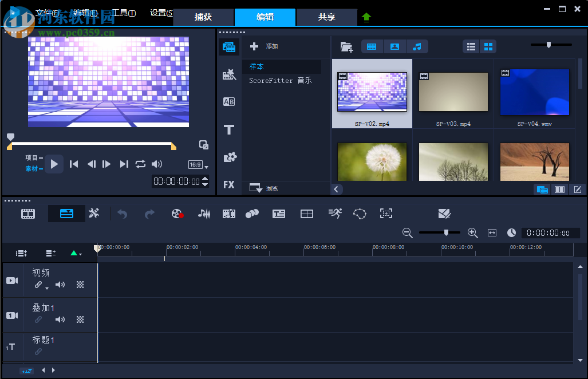Image resolution: width=588 pixels, height=379 pixels.
Task: Click the thumbnail size slider in the library
Action: point(548,45)
